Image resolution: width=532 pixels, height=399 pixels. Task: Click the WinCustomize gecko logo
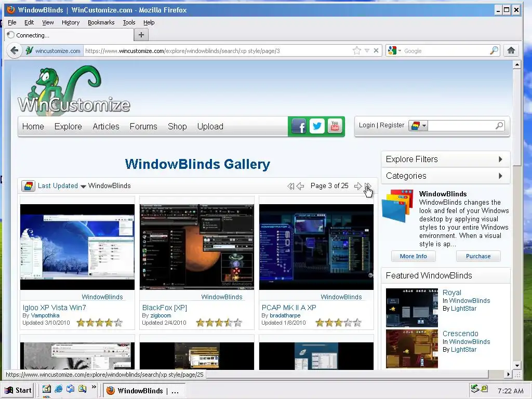(74, 89)
